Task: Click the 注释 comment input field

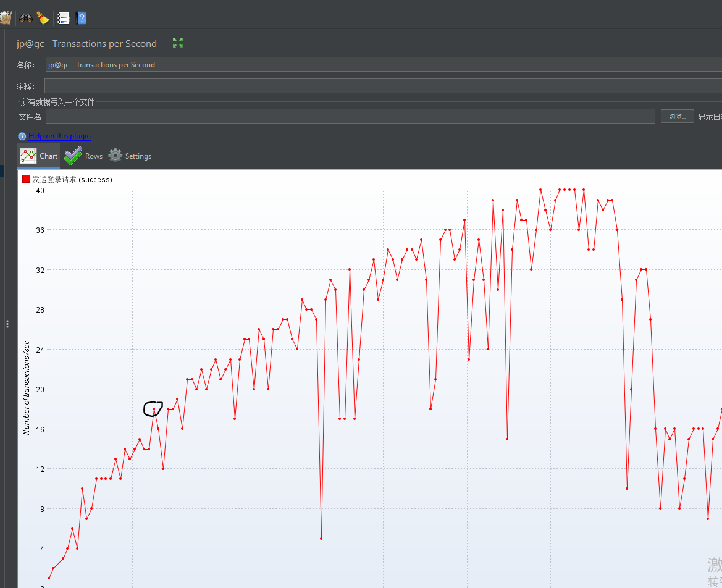Action: tap(383, 86)
